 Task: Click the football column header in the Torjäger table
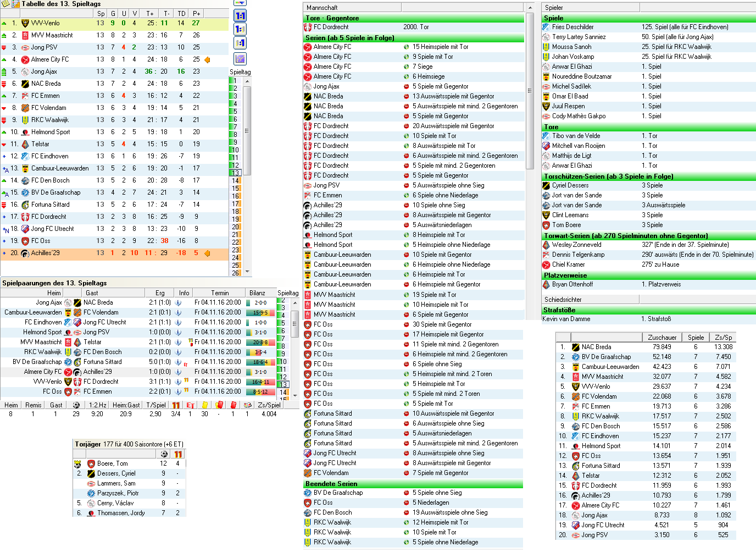[x=164, y=454]
